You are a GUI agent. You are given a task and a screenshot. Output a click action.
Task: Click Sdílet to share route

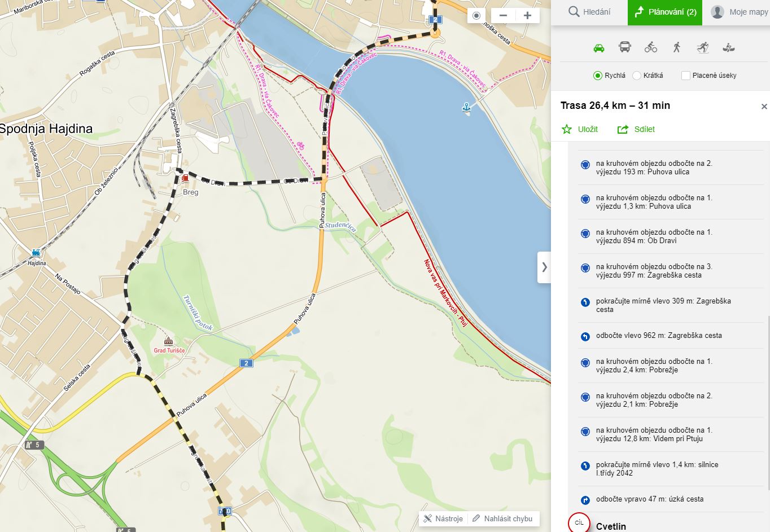coord(636,129)
